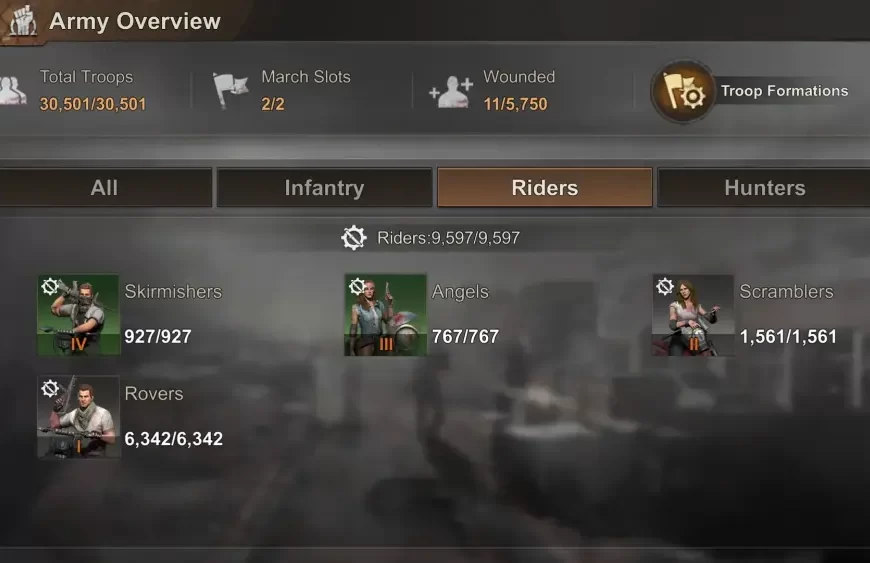Click the Wounded 11/5,750 counter
The width and height of the screenshot is (870, 563).
pos(515,104)
